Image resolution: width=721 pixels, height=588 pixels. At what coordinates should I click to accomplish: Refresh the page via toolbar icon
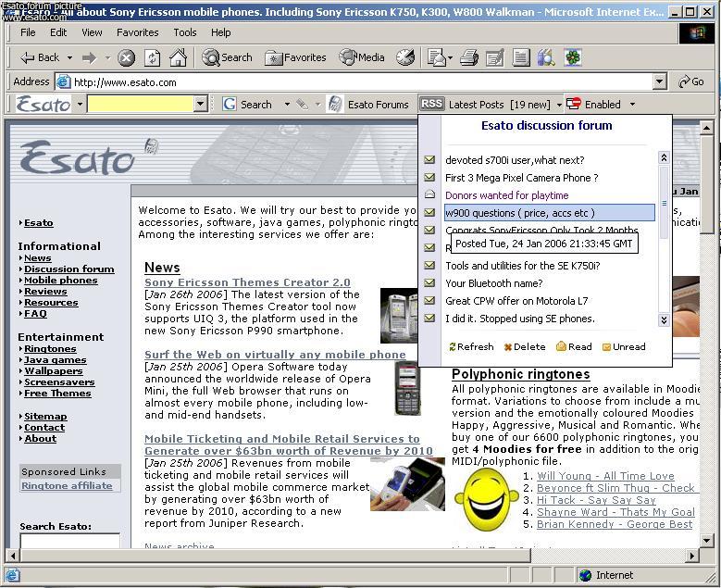click(152, 58)
